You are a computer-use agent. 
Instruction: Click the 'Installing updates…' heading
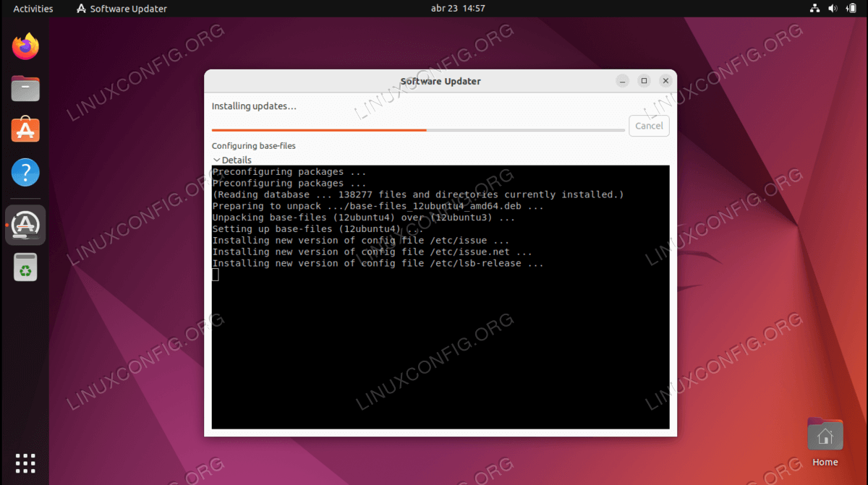click(254, 106)
